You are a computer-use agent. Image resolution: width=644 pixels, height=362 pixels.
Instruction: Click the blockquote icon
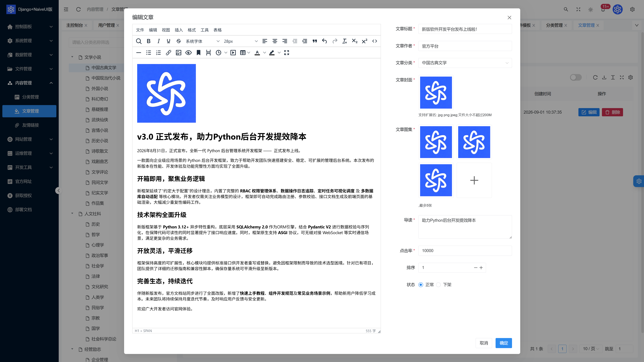[315, 41]
